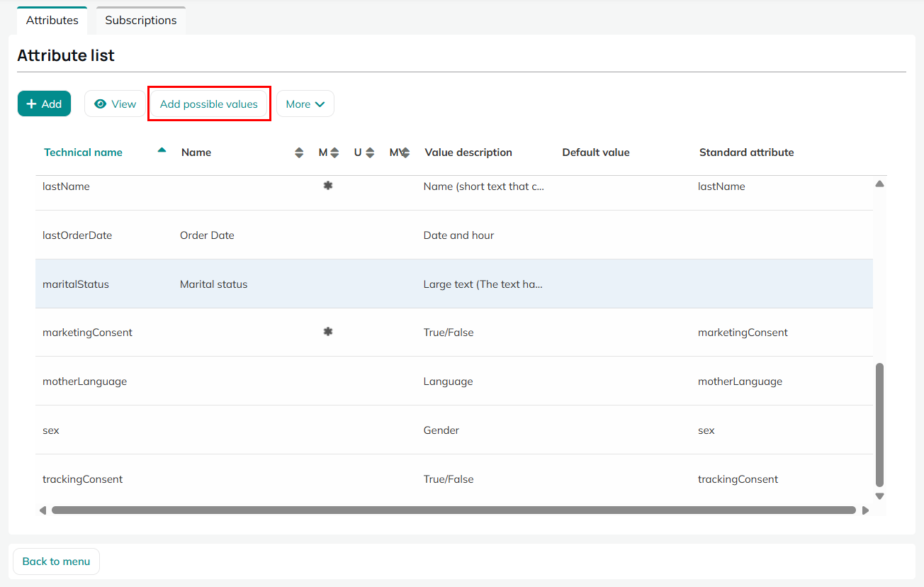The width and height of the screenshot is (924, 587).
Task: Click motherLanguage in Standard attribute column
Action: coord(740,381)
